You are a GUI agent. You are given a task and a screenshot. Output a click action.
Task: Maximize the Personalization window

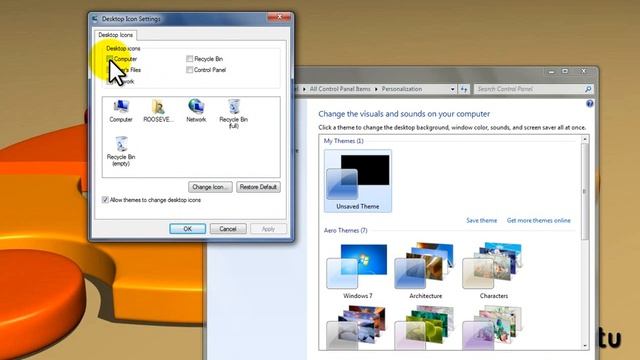click(565, 71)
